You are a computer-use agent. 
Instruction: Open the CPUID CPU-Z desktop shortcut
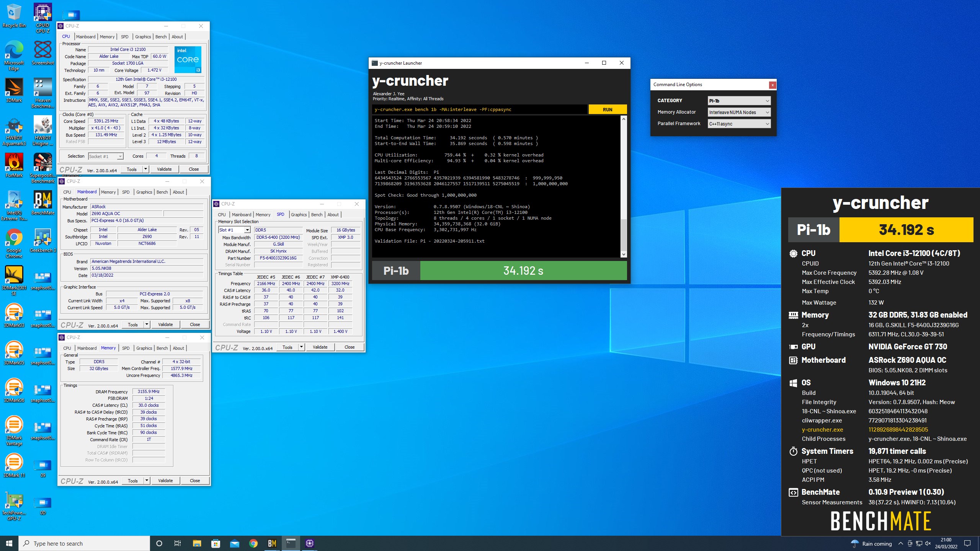pyautogui.click(x=42, y=18)
